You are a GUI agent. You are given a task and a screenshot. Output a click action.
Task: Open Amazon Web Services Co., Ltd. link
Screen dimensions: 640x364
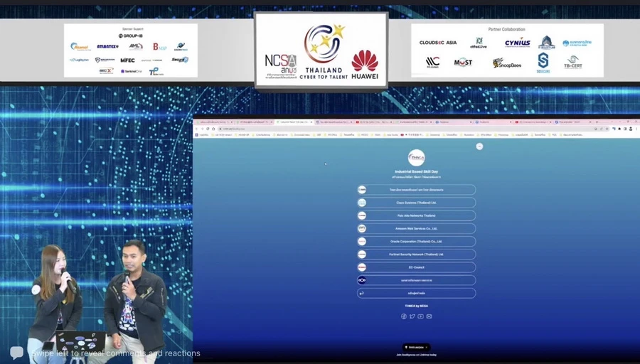pyautogui.click(x=416, y=228)
